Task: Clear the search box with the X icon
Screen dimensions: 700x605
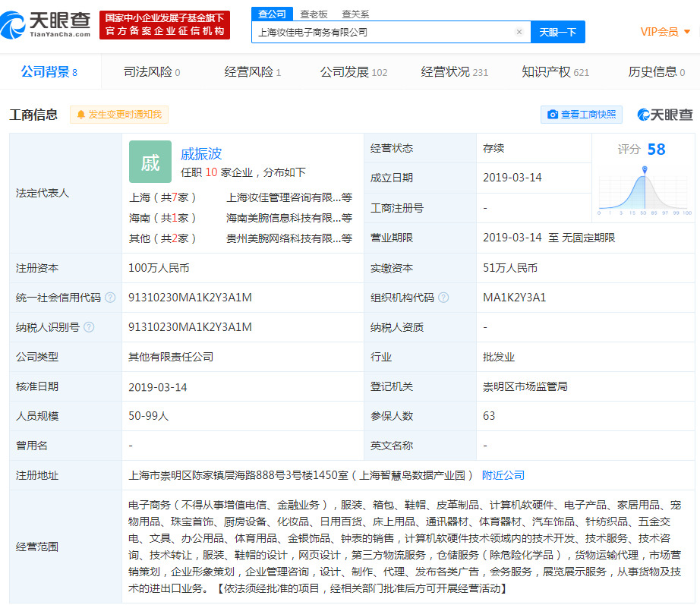Action: pos(519,32)
